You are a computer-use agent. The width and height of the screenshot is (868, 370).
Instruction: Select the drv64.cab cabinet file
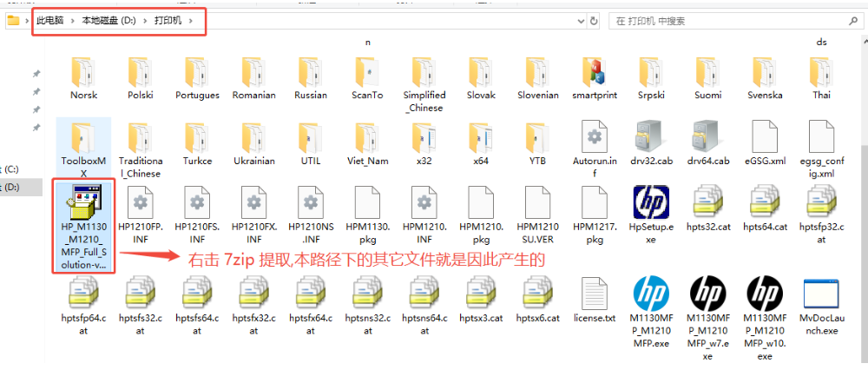(x=707, y=144)
